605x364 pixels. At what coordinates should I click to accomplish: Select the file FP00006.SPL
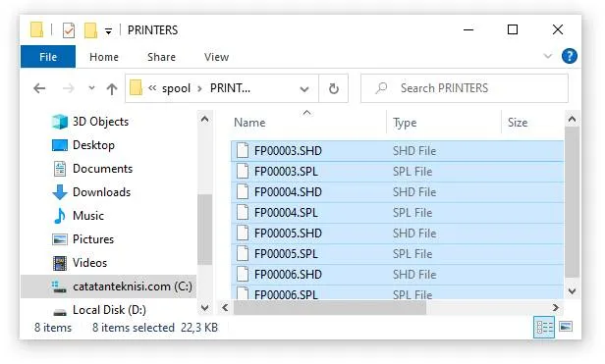pyautogui.click(x=398, y=292)
